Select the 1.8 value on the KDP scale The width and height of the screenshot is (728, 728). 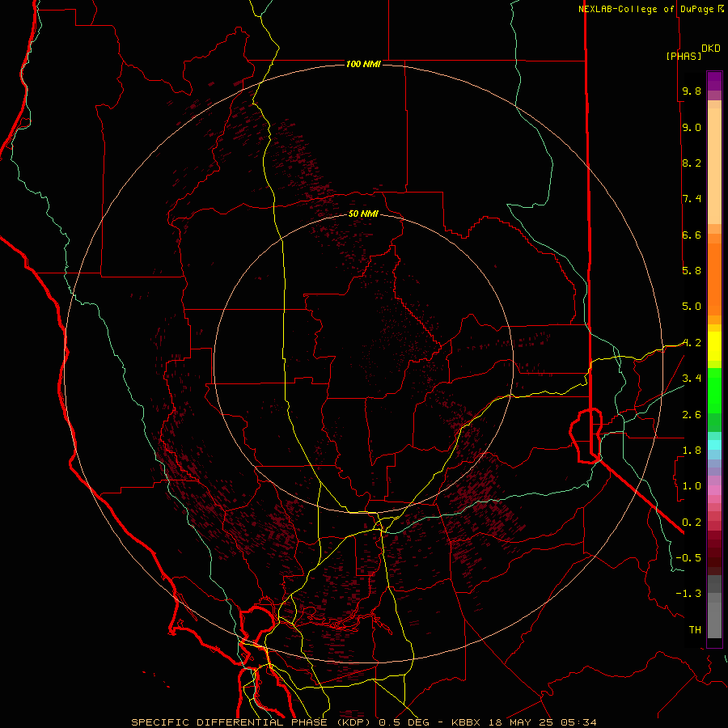[692, 451]
